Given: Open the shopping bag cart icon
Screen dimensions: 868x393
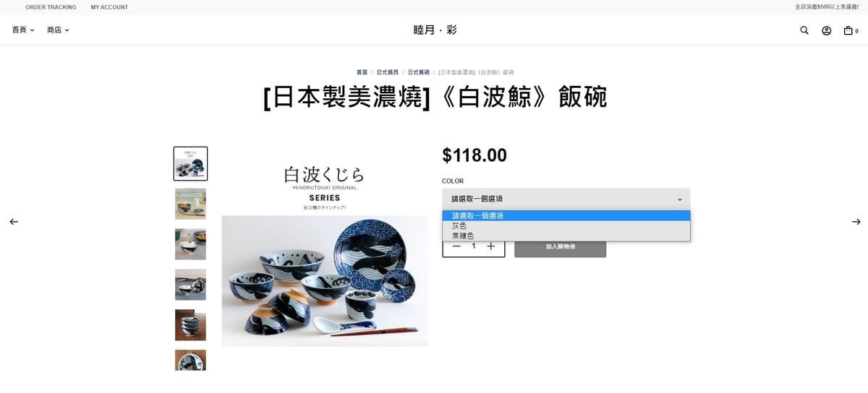Looking at the screenshot, I should [x=848, y=30].
